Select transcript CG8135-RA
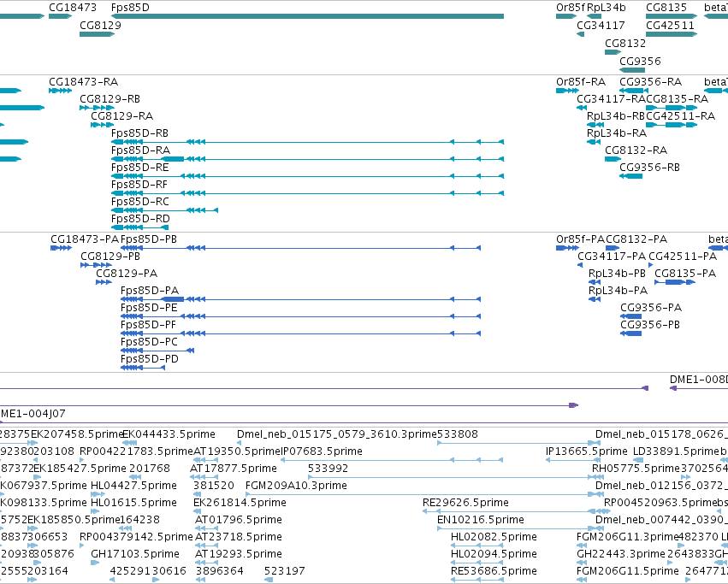728x584 pixels. click(x=677, y=99)
